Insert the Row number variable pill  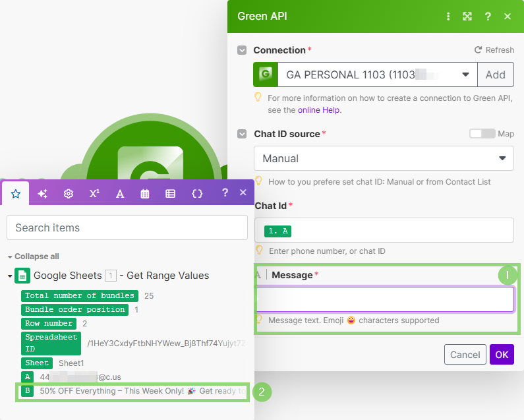click(x=49, y=324)
